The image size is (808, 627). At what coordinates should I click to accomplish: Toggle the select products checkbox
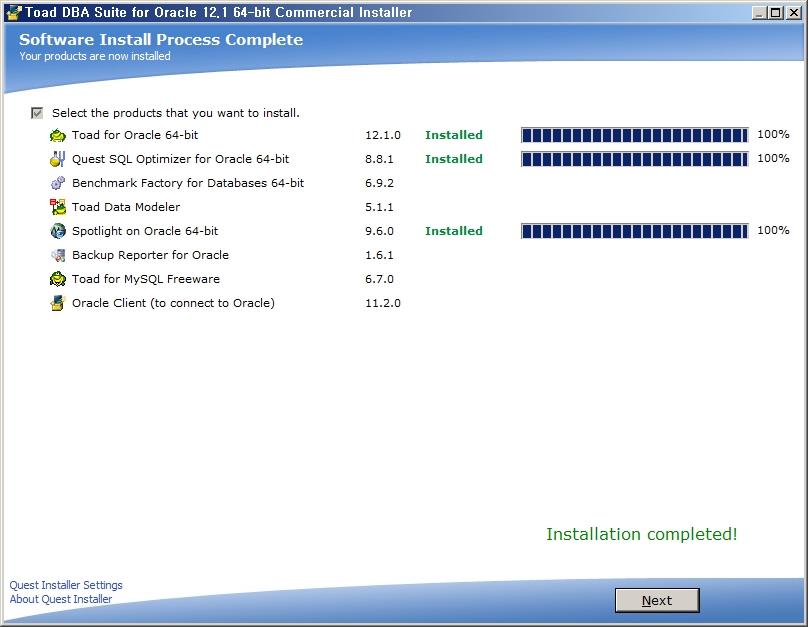point(38,113)
